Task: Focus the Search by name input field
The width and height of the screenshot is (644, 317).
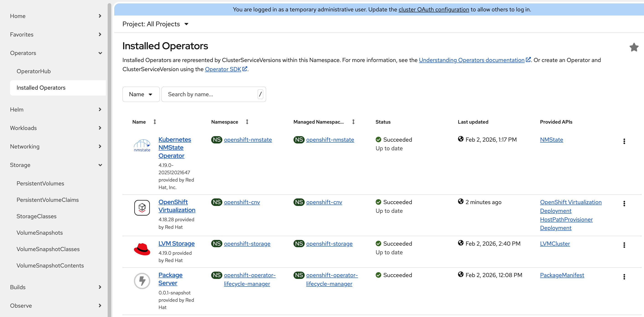Action: (x=213, y=94)
